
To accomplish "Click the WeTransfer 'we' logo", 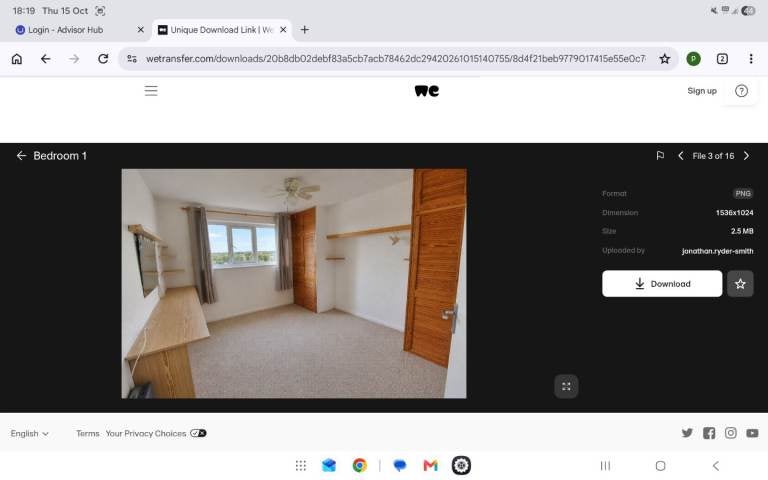I will (x=427, y=91).
